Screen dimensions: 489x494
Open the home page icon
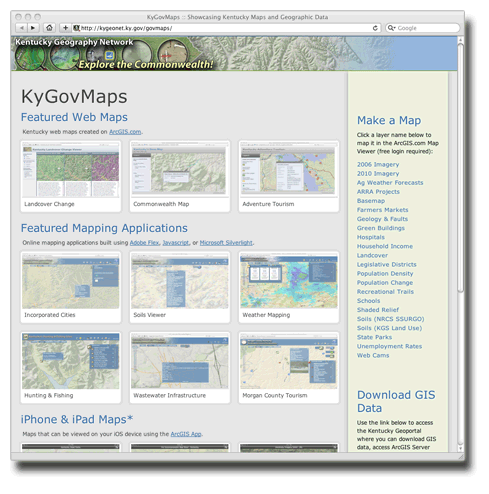[x=49, y=28]
